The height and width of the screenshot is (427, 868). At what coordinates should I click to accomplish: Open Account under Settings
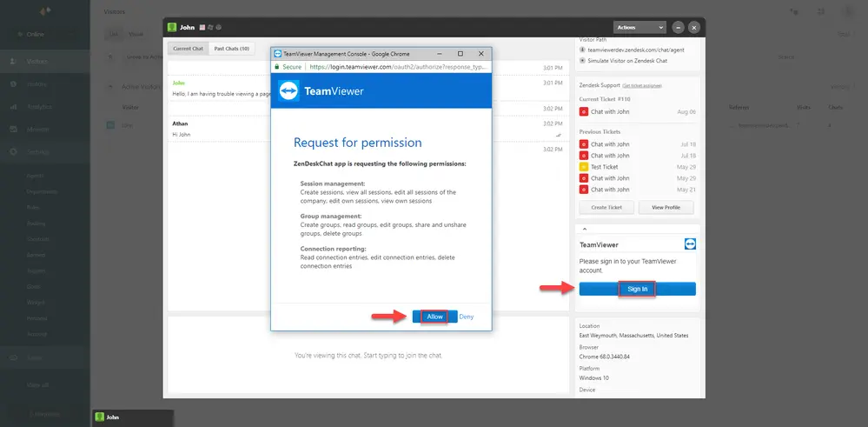(37, 335)
